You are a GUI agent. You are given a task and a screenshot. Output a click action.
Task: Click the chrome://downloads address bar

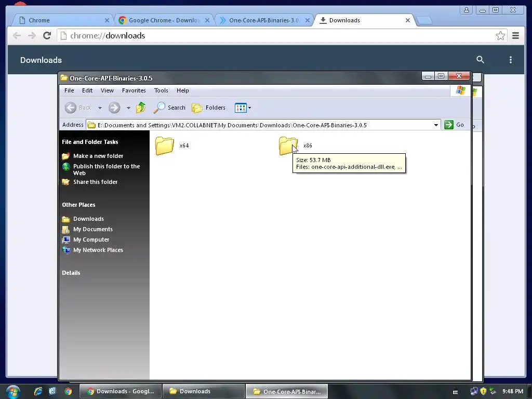click(x=282, y=36)
